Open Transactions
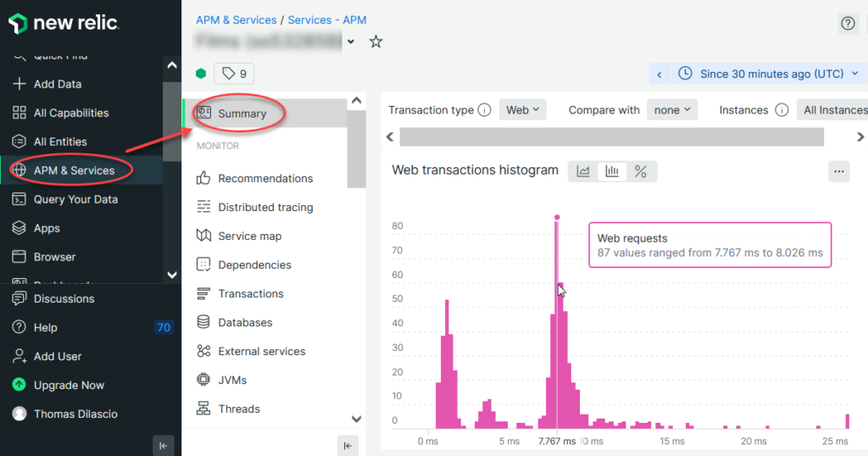Screen dimensions: 868x456 pos(240,294)
